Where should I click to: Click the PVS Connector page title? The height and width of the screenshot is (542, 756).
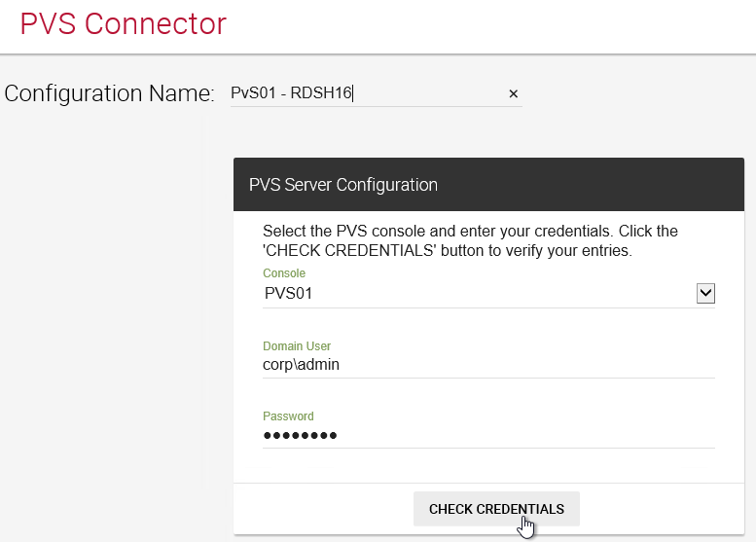pyautogui.click(x=123, y=23)
